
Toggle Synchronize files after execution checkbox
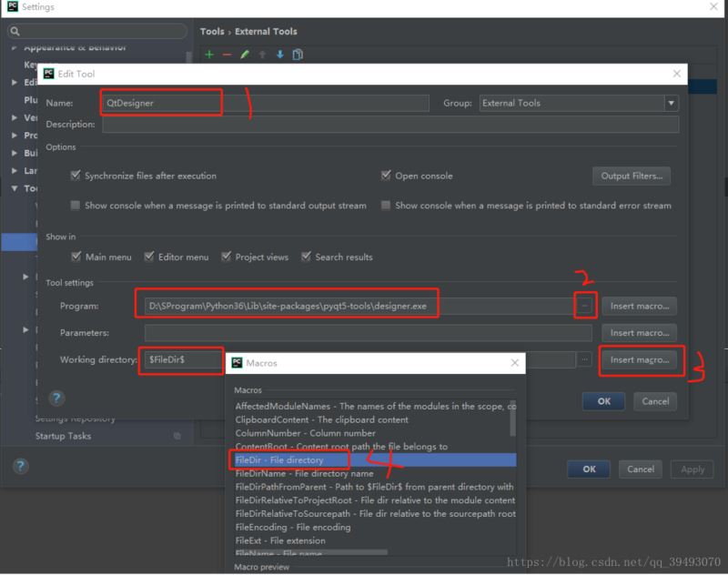[x=76, y=176]
